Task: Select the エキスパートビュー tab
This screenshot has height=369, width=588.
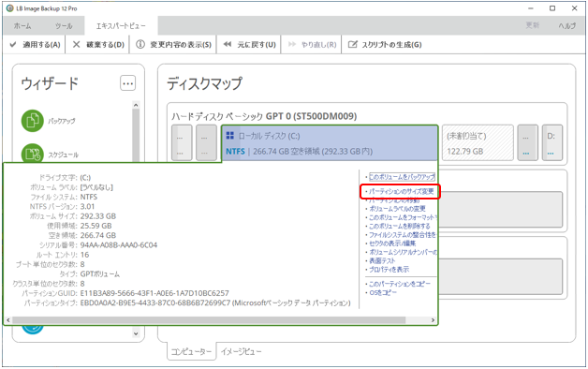Action: [121, 26]
